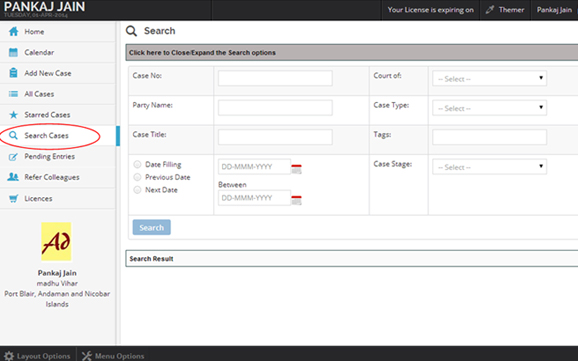This screenshot has height=361, width=578.
Task: Open the Case Type dropdown
Action: pos(490,108)
